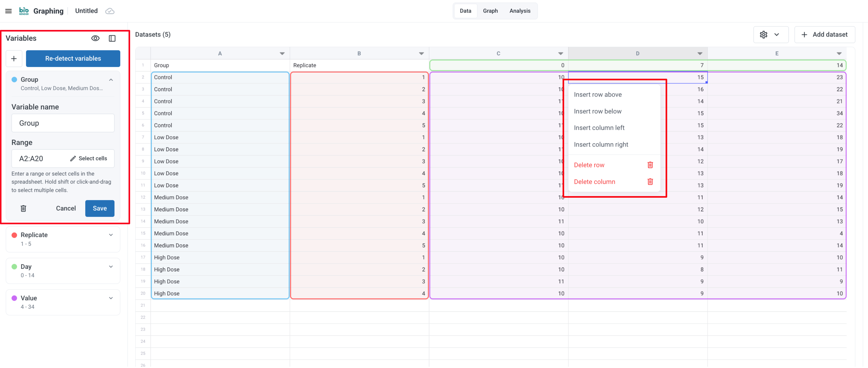Click the pencil Select cells button
Viewport: 868px width, 368px height.
tap(89, 158)
